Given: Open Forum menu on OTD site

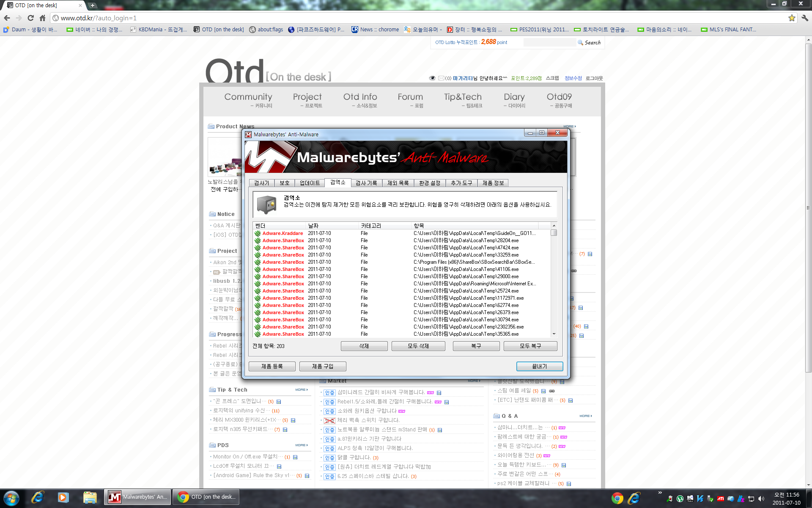Looking at the screenshot, I should pyautogui.click(x=410, y=101).
